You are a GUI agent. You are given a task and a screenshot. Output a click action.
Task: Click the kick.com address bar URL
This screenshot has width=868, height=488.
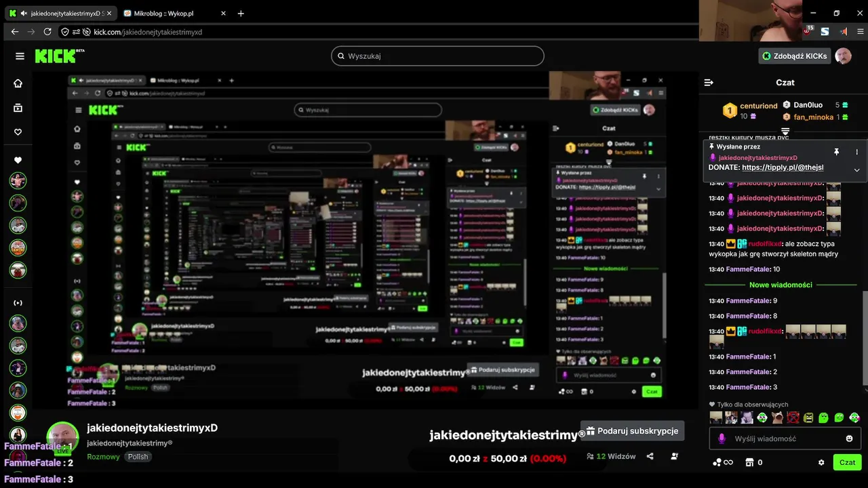click(x=148, y=32)
